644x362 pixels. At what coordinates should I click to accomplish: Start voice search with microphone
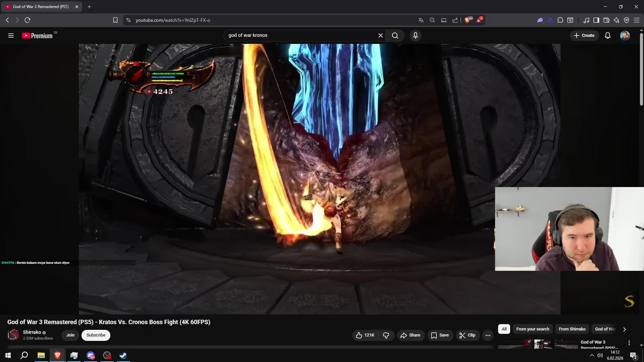point(415,35)
